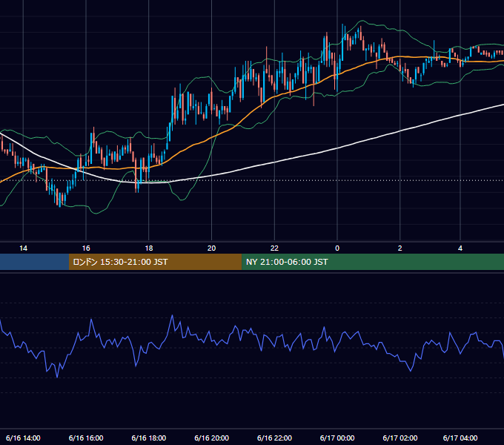
Task: Click the ロンドン 15:30-21:00 JST session bar
Action: click(155, 262)
